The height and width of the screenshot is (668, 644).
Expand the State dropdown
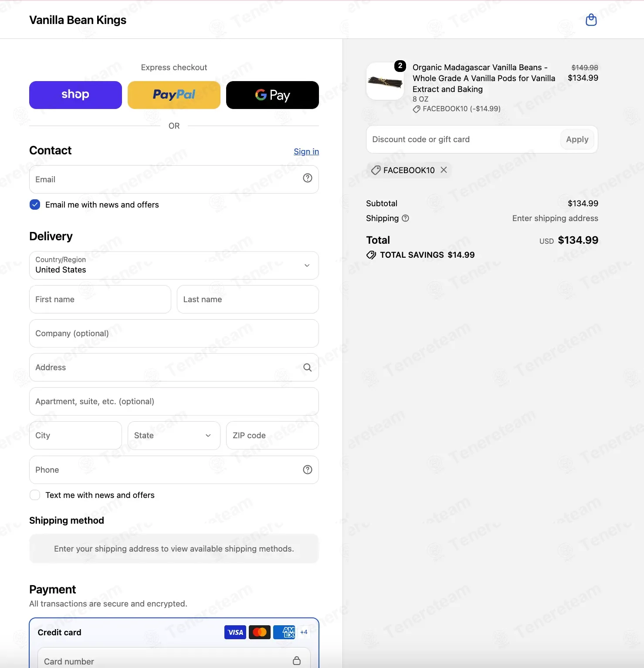coord(174,436)
